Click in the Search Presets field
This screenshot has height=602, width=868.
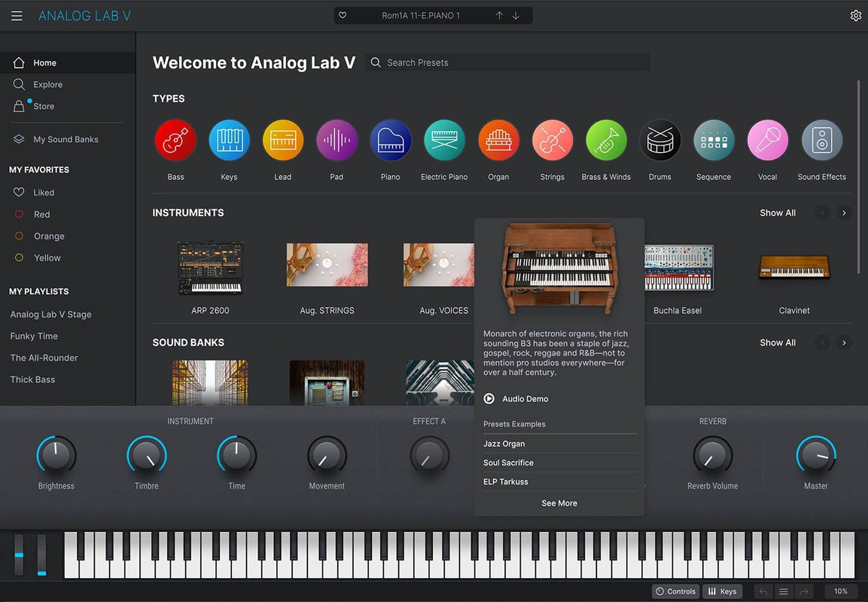pos(508,62)
